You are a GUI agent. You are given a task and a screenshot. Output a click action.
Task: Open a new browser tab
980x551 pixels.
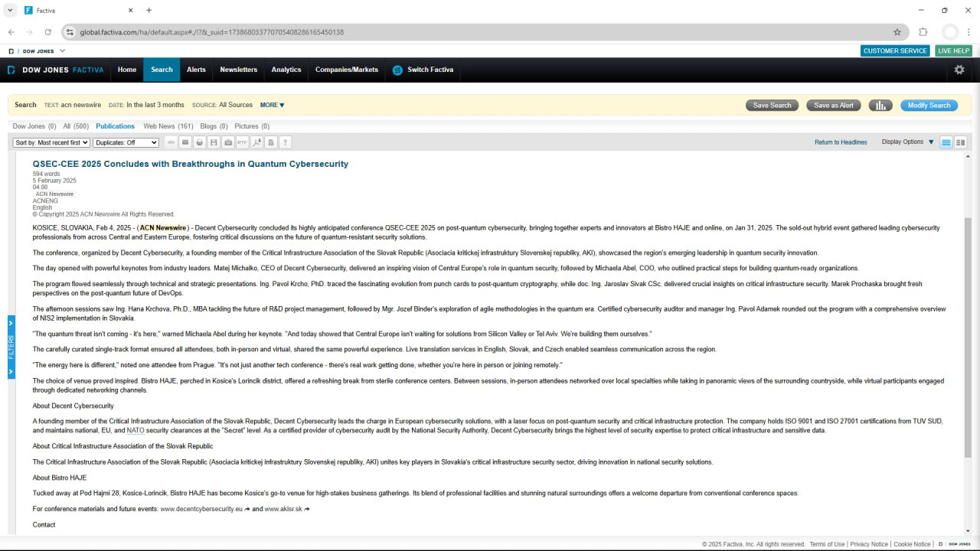click(149, 10)
